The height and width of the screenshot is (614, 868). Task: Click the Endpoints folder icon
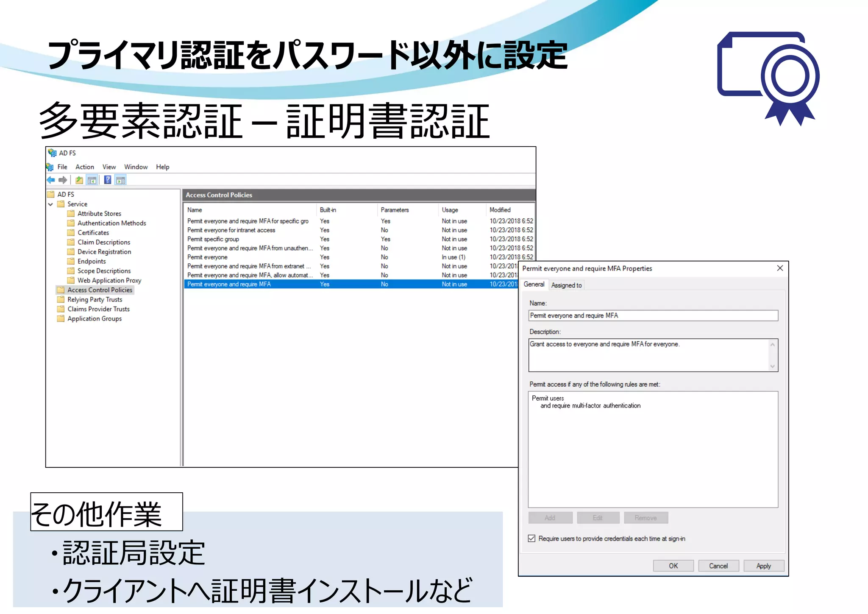(x=71, y=262)
